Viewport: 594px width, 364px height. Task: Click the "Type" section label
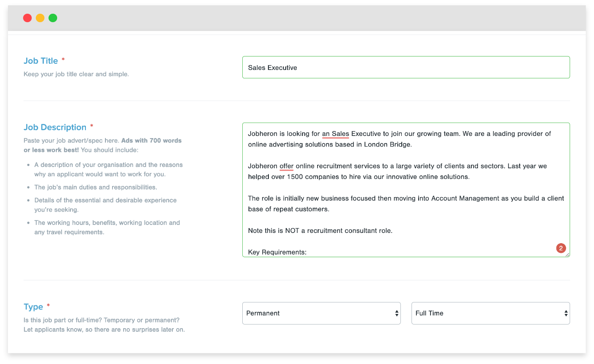click(33, 307)
